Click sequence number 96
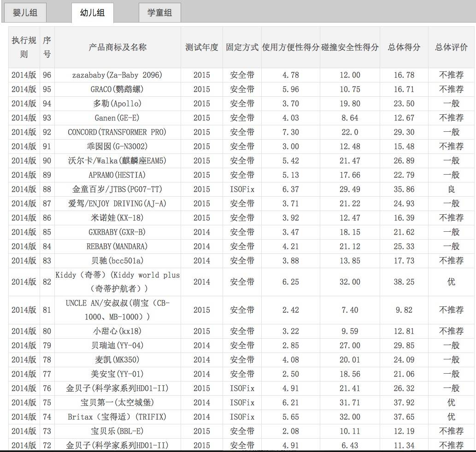 [47, 75]
